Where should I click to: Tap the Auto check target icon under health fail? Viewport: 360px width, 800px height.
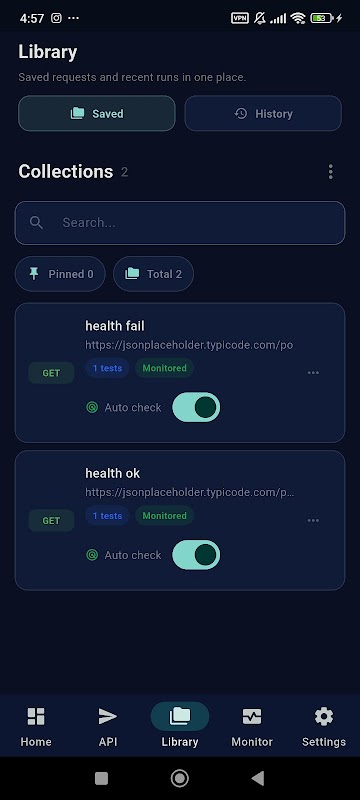click(92, 407)
